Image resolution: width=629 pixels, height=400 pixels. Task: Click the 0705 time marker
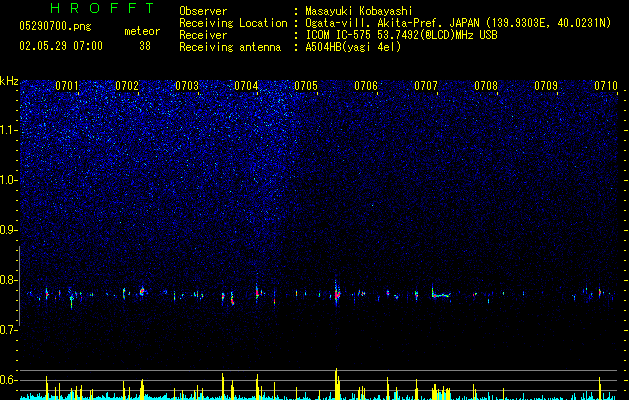(x=306, y=86)
